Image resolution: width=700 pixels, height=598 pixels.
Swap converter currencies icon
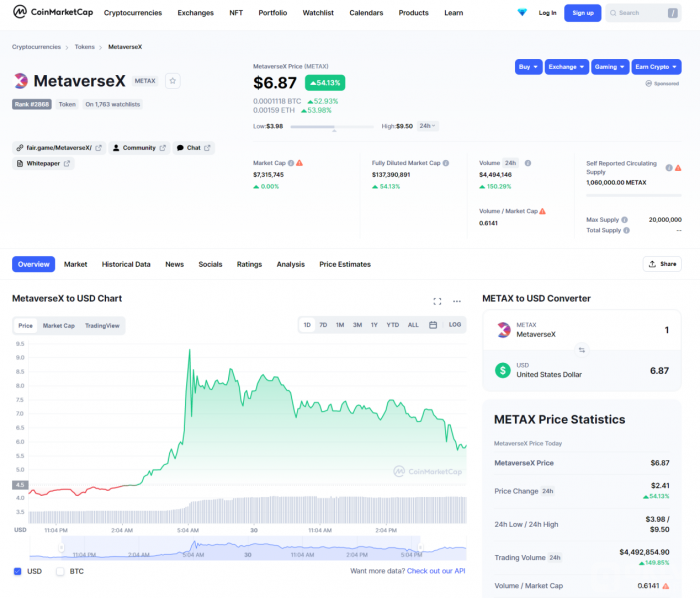click(582, 350)
